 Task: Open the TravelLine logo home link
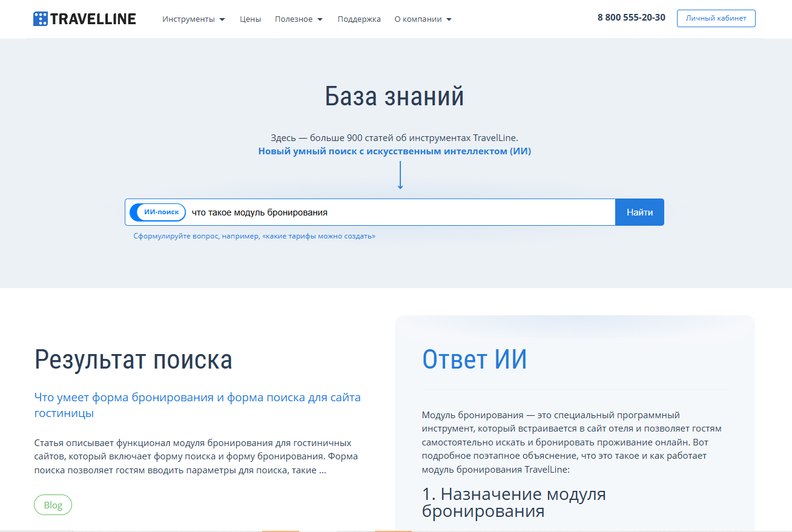point(85,19)
